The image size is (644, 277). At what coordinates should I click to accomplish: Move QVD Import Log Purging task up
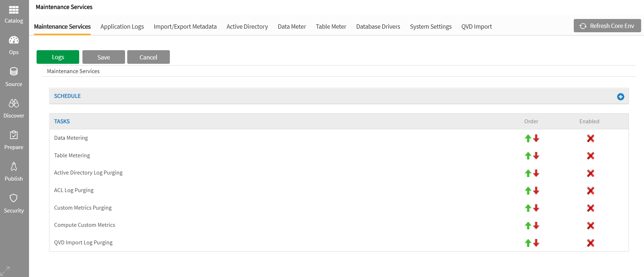(528, 243)
